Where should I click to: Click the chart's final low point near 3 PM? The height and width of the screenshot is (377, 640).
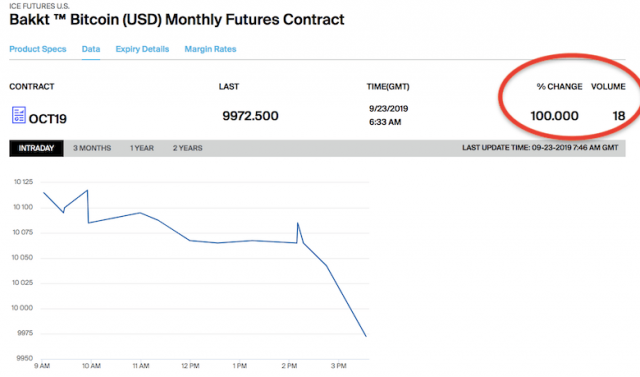click(366, 336)
